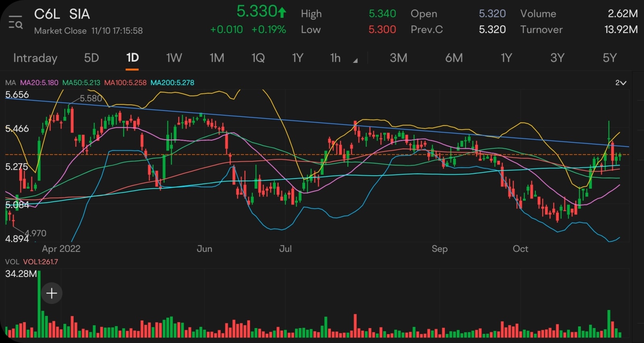
Task: Click the Oct date axis label
Action: click(520, 249)
